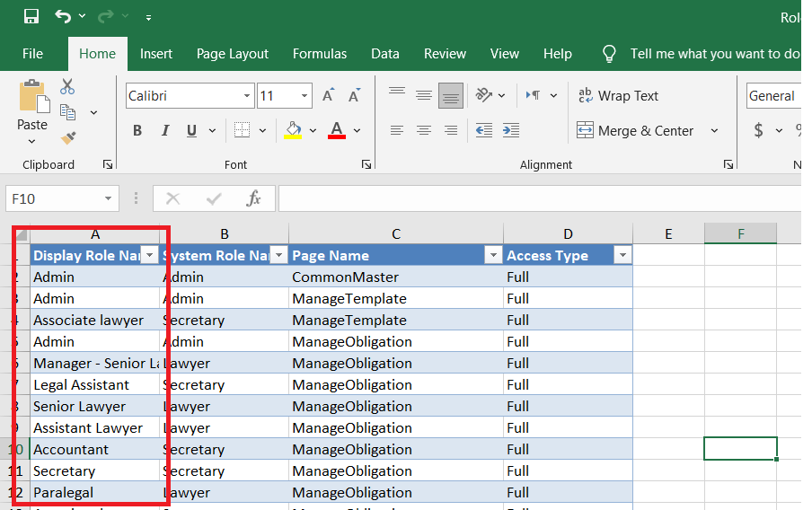
Task: Click the Name Box showing F10
Action: pos(62,198)
